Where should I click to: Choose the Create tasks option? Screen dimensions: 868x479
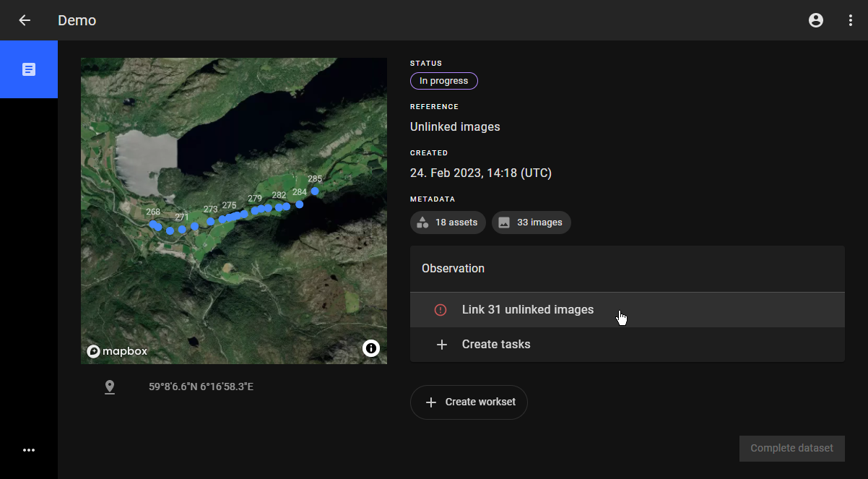pos(496,345)
